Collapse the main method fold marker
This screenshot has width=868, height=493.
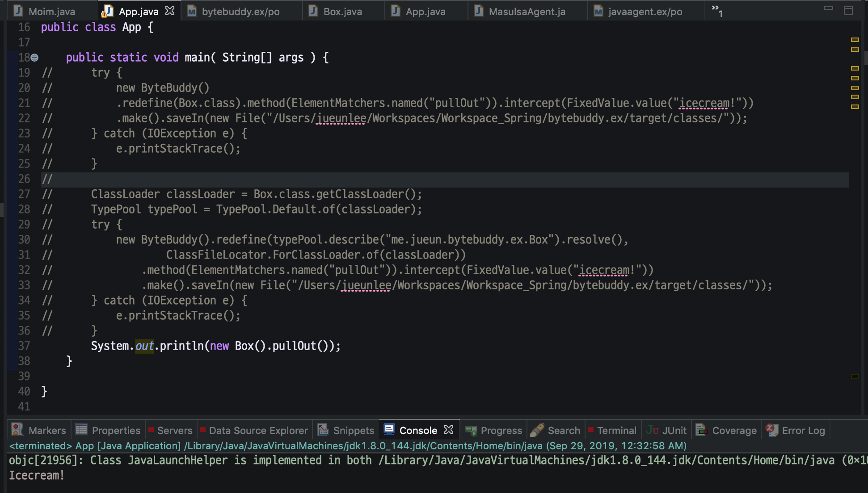point(34,58)
